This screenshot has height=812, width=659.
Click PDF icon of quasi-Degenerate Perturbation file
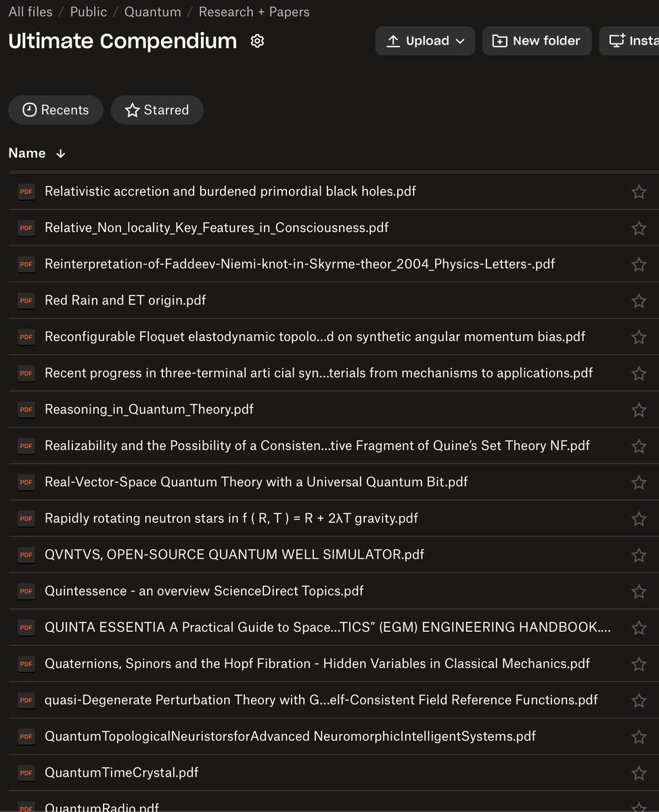(26, 700)
